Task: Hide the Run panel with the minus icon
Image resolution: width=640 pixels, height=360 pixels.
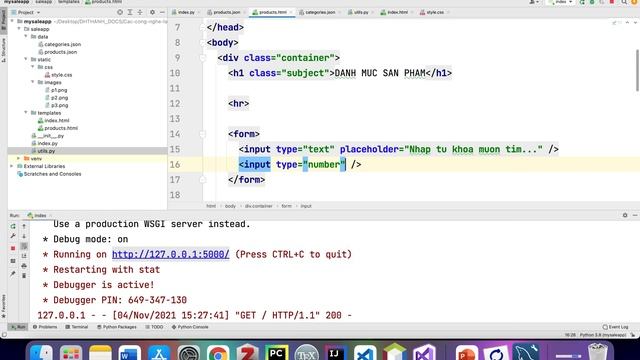Action: pos(635,215)
